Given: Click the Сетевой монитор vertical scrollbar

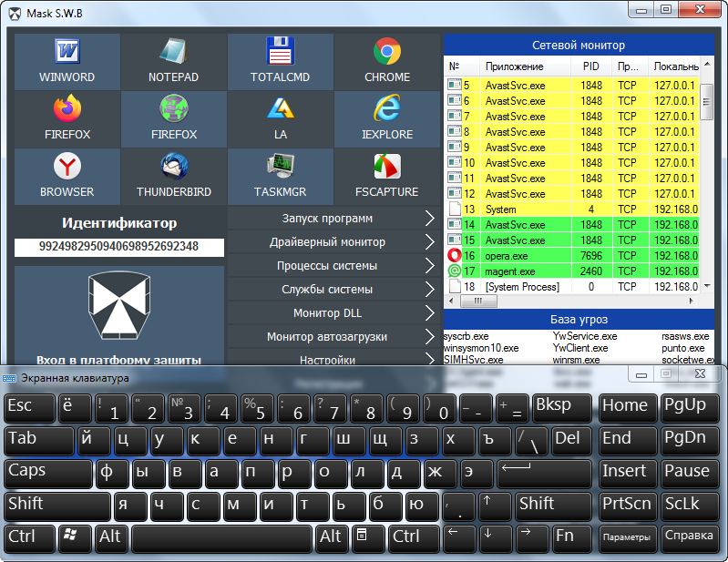Looking at the screenshot, I should pos(707,182).
